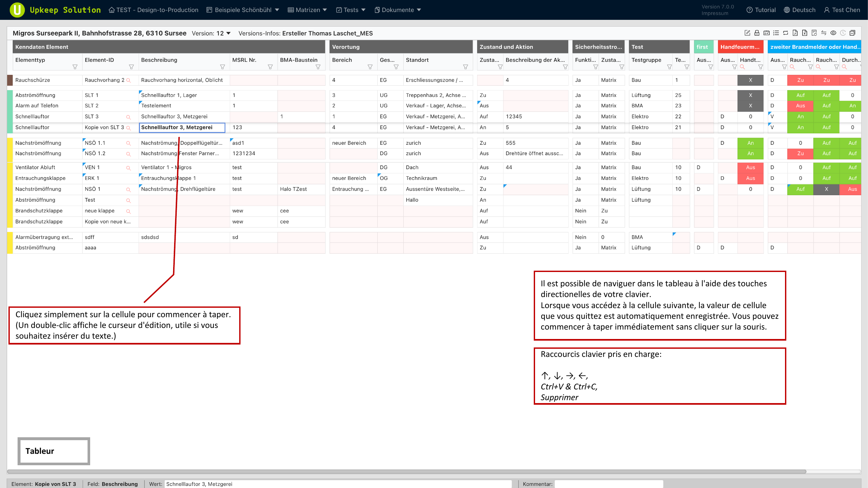Image resolution: width=868 pixels, height=488 pixels.
Task: Open the Tests menu
Action: [x=351, y=10]
